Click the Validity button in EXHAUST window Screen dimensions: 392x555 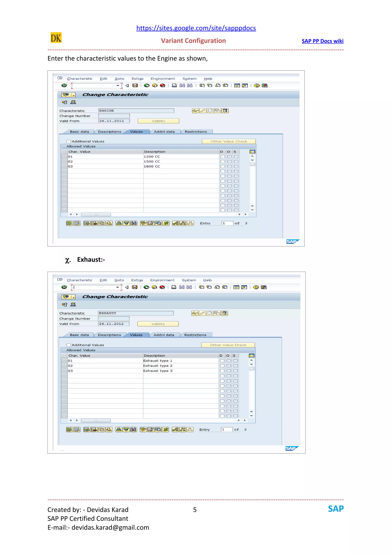click(x=158, y=324)
